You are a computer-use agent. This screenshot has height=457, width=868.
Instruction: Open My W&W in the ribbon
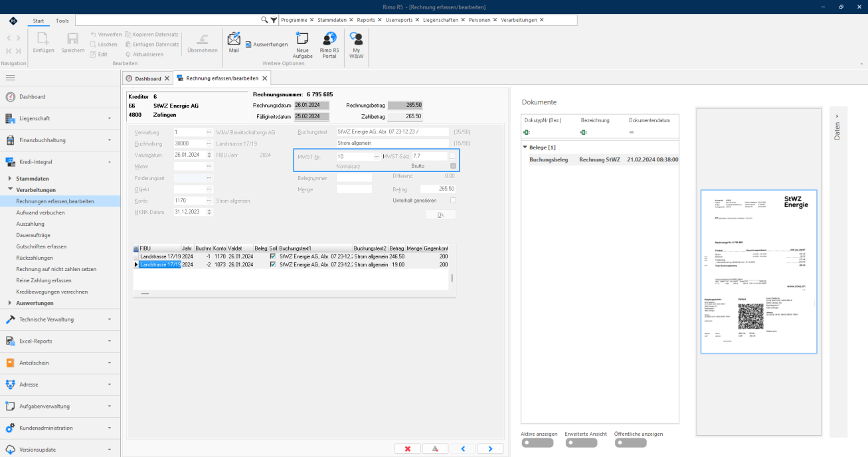pos(357,45)
